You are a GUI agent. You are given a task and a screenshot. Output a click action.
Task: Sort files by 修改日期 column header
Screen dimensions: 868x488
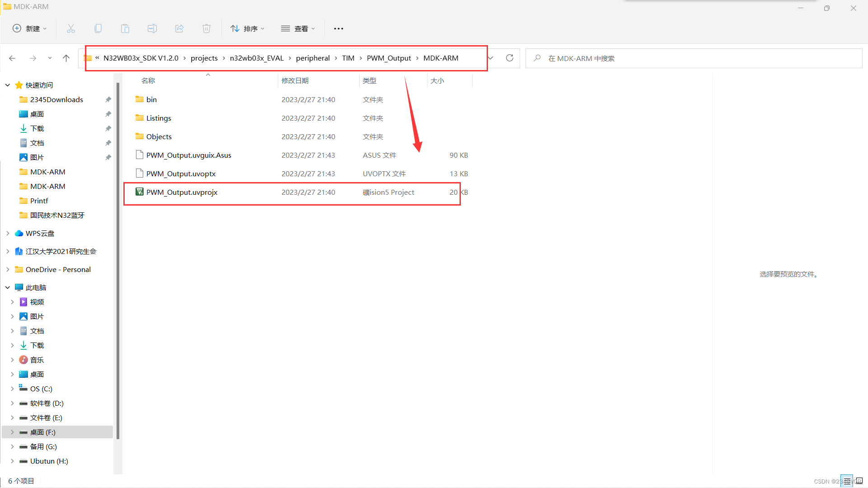point(295,80)
